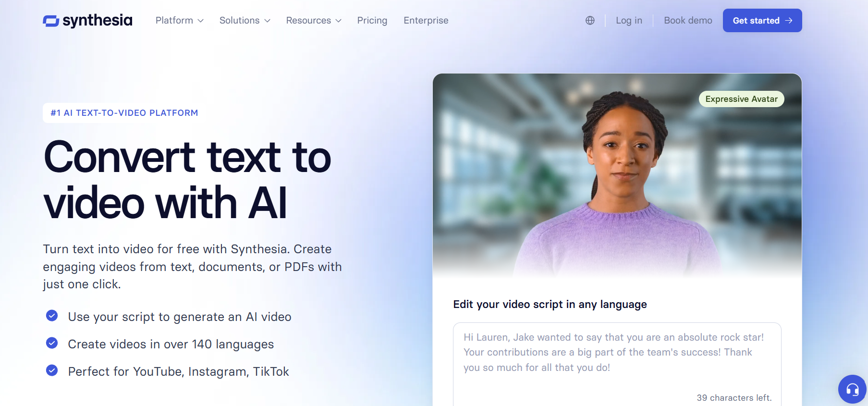Click the Get started button

point(762,21)
